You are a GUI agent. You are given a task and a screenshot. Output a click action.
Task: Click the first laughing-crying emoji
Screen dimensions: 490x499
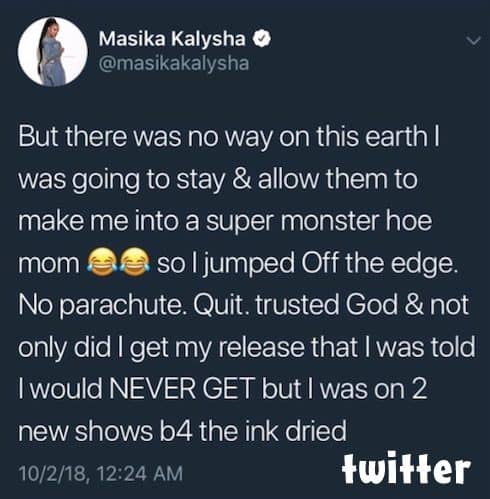101,262
